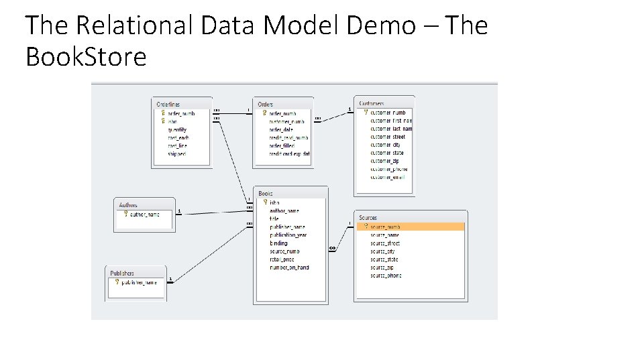Image resolution: width=644 pixels, height=362 pixels.
Task: Select customer_numb field in Orders table
Action: pos(286,121)
